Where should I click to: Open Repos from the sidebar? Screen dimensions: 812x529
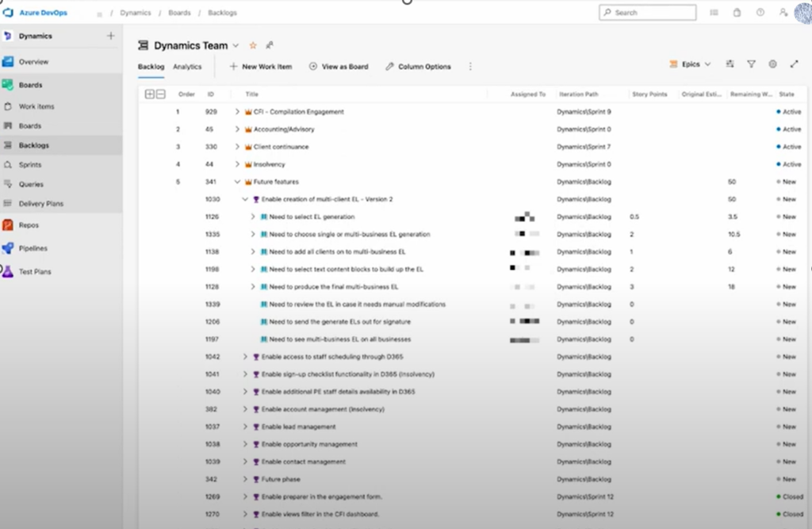pyautogui.click(x=28, y=225)
